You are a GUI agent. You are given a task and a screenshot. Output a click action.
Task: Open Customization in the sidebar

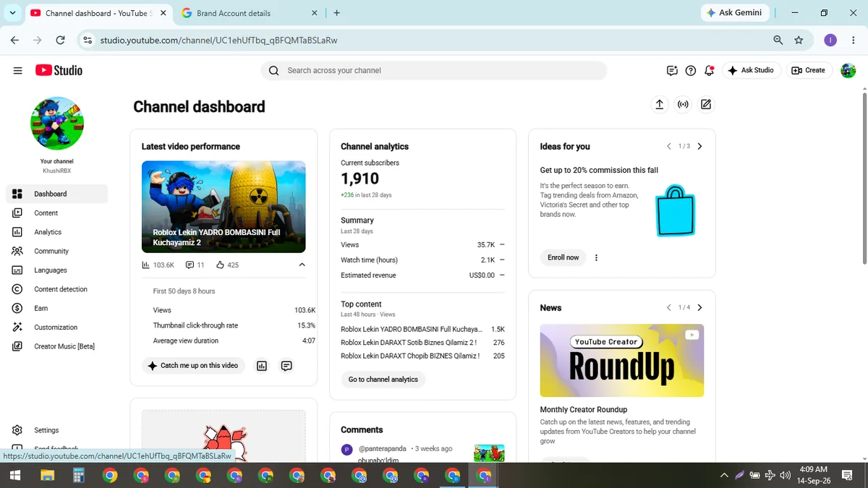57,327
